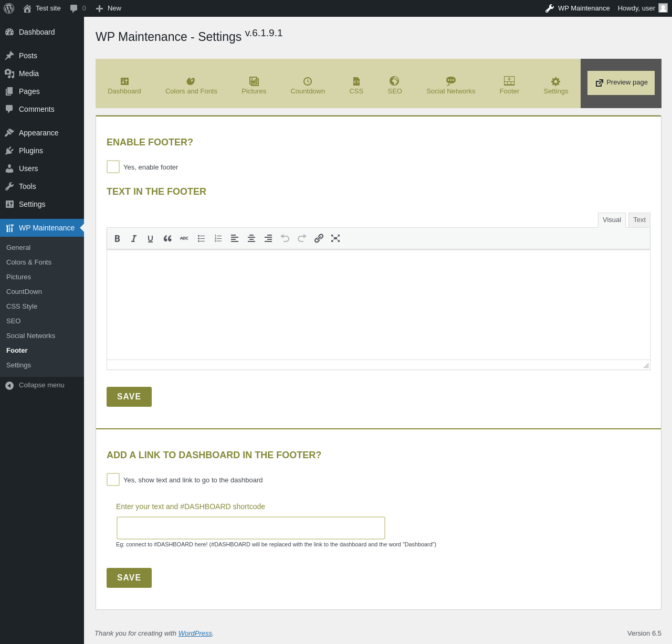
Task: Focus the #DASHBOARD shortcode text field
Action: point(251,528)
